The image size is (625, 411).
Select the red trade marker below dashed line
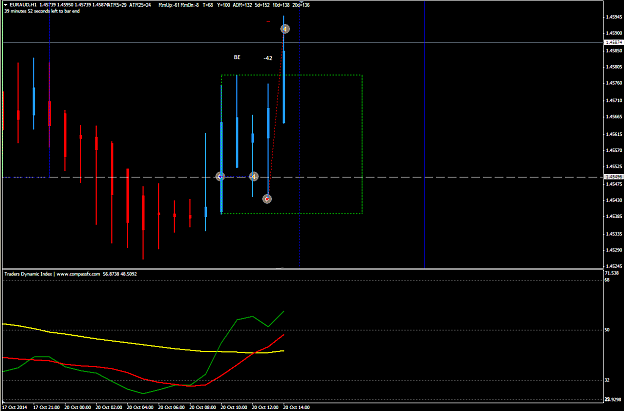267,199
